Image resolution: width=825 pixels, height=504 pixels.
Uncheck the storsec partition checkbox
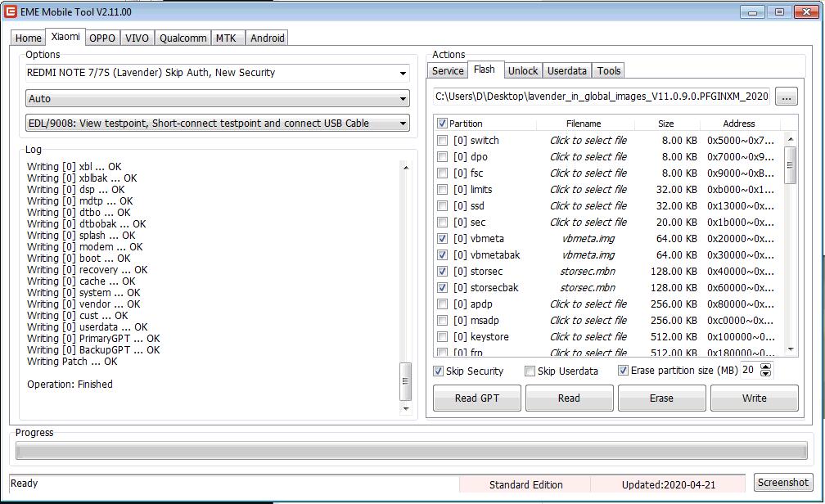click(443, 272)
